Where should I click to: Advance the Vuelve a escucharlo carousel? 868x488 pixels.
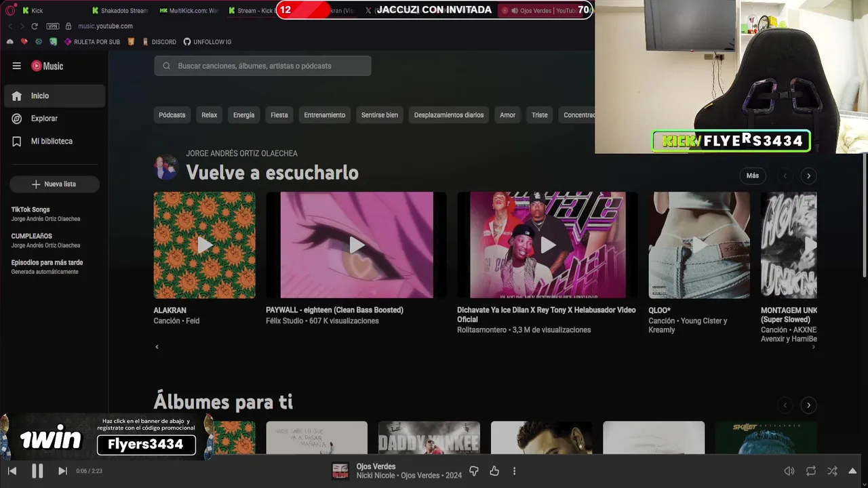(x=808, y=176)
